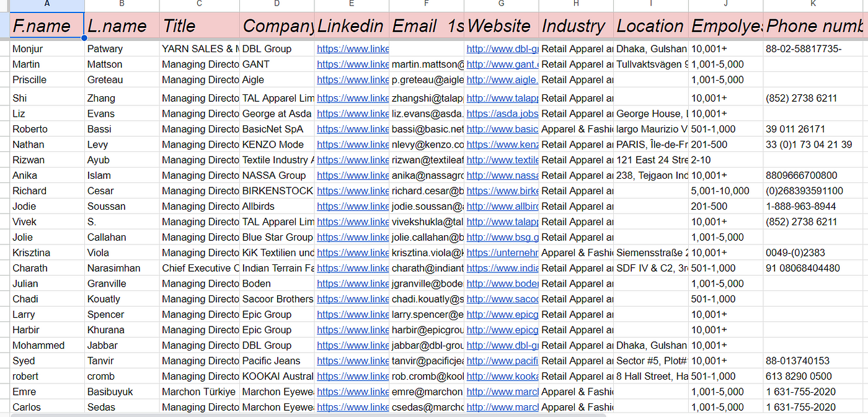Open the www.allbirds website link
This screenshot has height=417, width=868.
[x=503, y=206]
